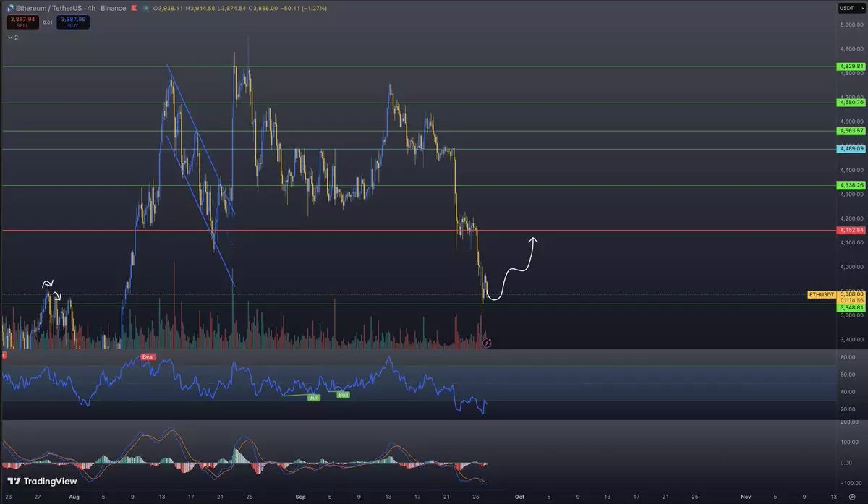Select the red 4,152.84 price label
868x504 pixels.
click(x=851, y=231)
